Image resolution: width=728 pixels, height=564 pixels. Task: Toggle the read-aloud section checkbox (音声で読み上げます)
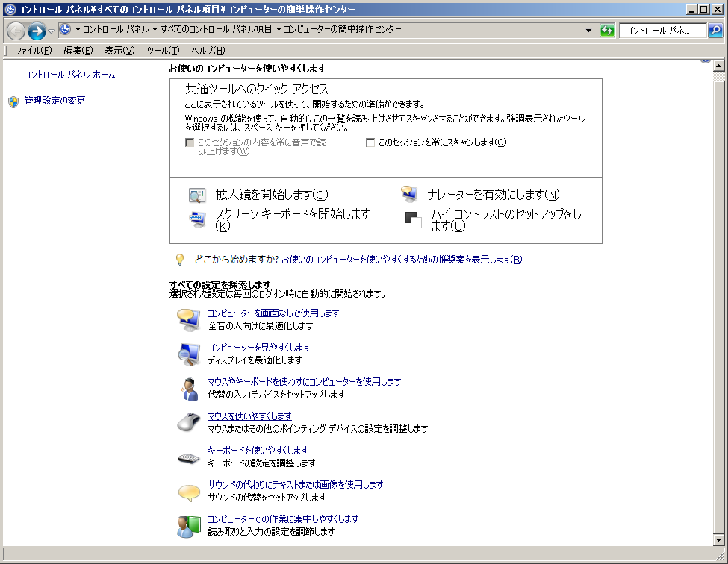point(190,142)
